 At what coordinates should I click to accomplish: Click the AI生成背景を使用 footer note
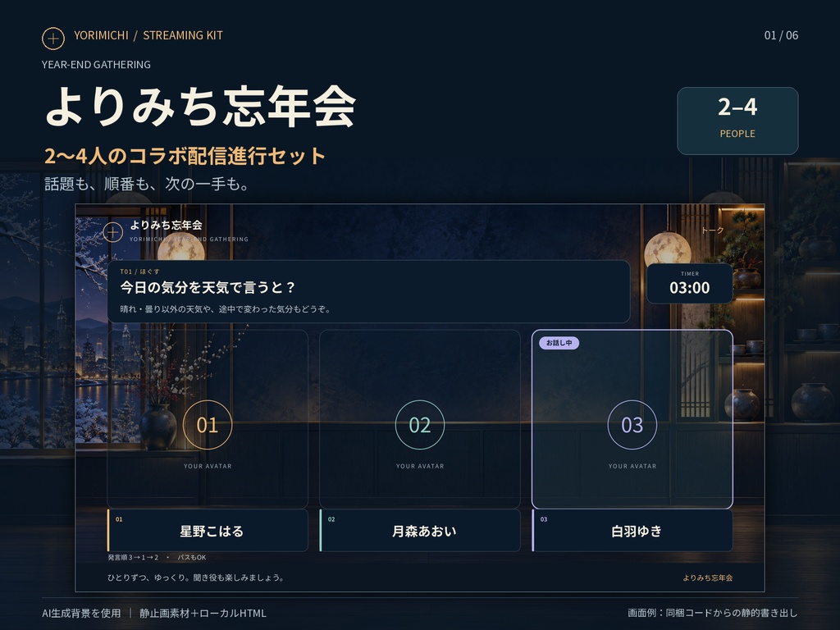coord(81,613)
